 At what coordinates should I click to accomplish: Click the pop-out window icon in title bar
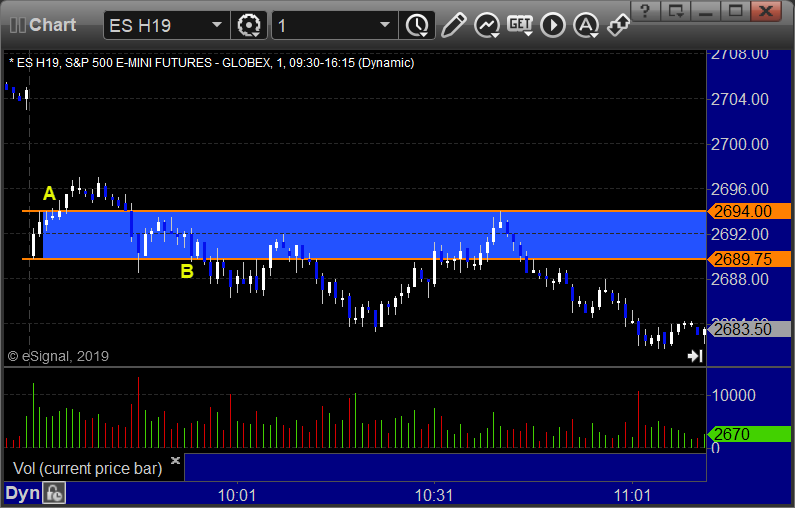point(676,11)
